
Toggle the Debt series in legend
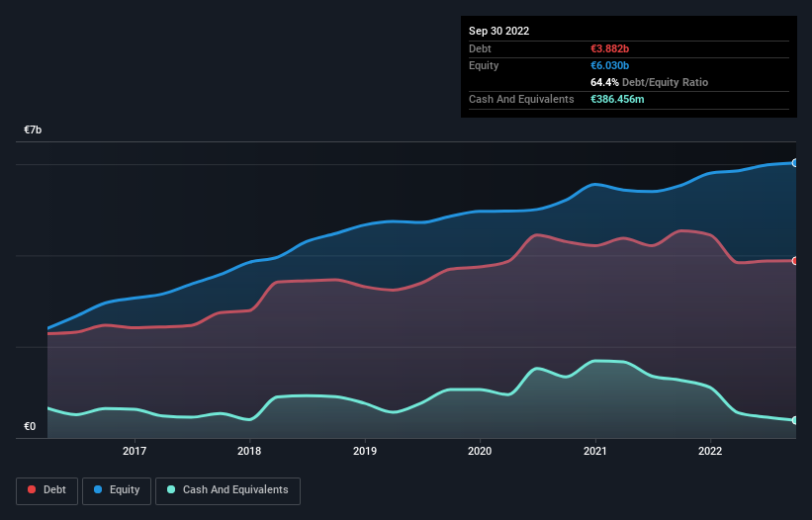[x=45, y=489]
